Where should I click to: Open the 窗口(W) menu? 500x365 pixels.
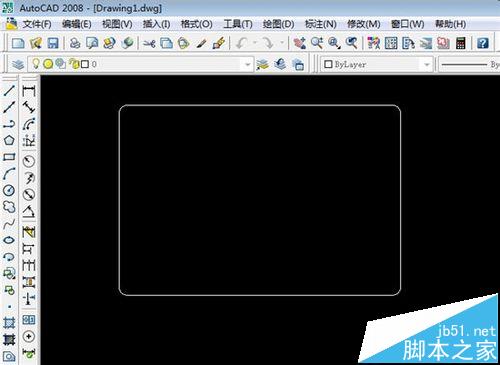408,24
